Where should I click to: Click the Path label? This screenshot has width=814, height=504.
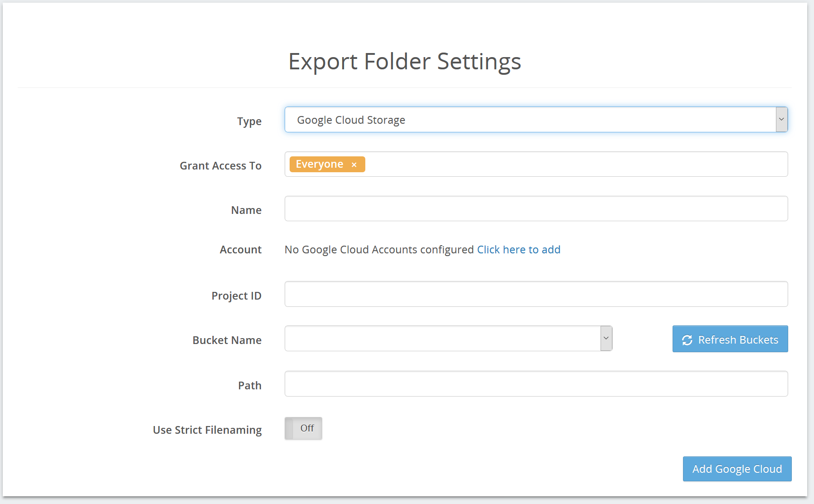pos(250,386)
